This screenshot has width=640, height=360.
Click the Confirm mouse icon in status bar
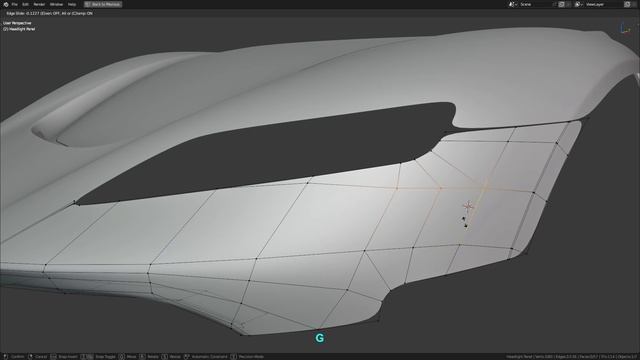pyautogui.click(x=6, y=356)
